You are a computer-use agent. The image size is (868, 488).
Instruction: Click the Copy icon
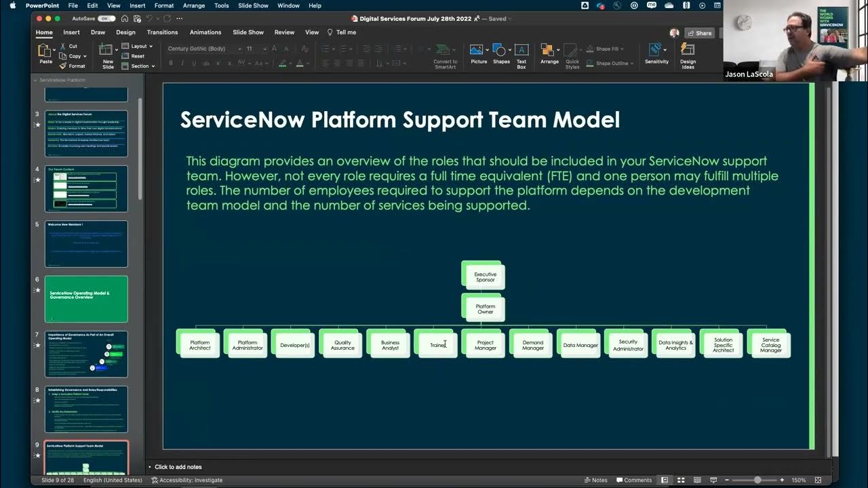coord(63,56)
